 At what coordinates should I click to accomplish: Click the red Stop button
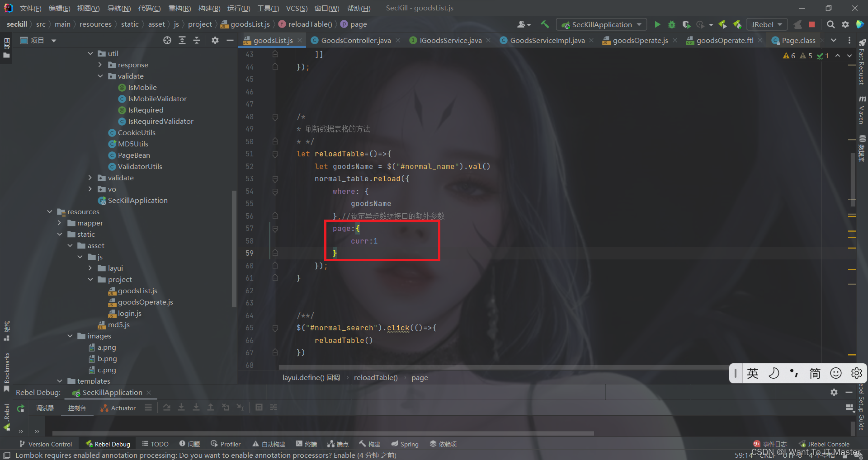(812, 24)
